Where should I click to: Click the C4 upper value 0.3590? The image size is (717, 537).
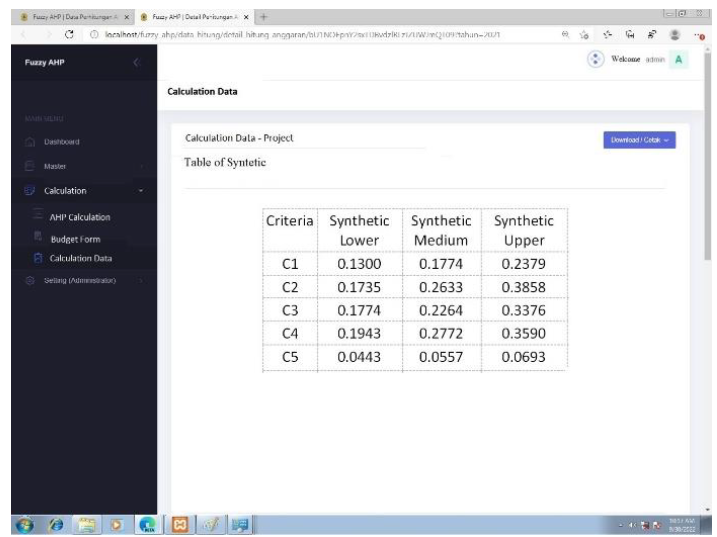524,333
